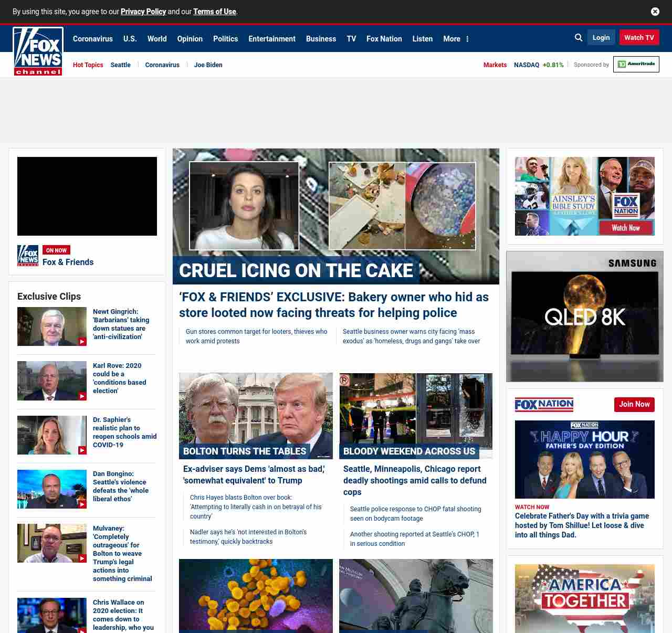Click the red Watch TV button
This screenshot has height=633, width=672.
click(639, 38)
